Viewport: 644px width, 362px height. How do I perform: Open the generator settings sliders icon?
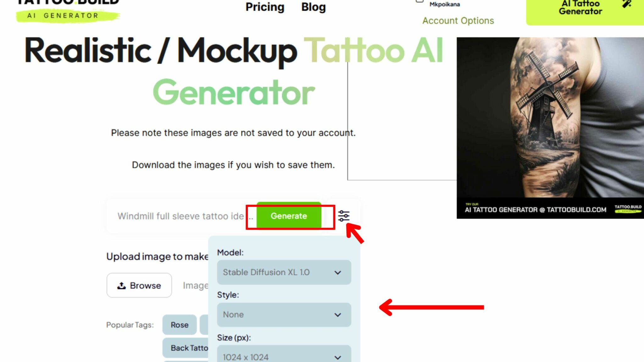tap(343, 216)
